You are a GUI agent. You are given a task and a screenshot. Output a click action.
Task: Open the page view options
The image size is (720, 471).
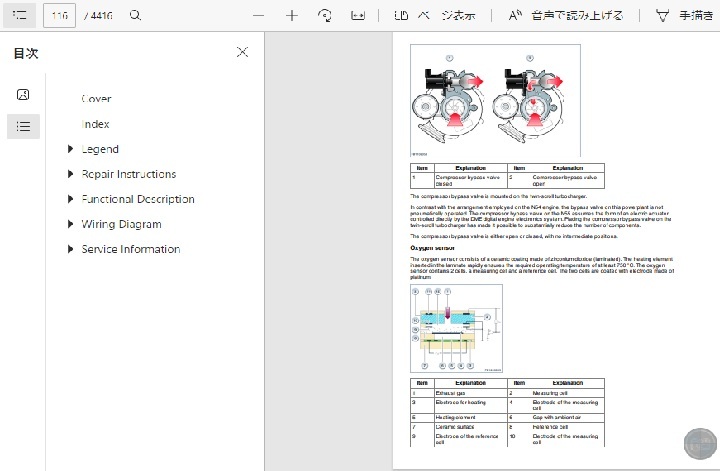pyautogui.click(x=434, y=16)
